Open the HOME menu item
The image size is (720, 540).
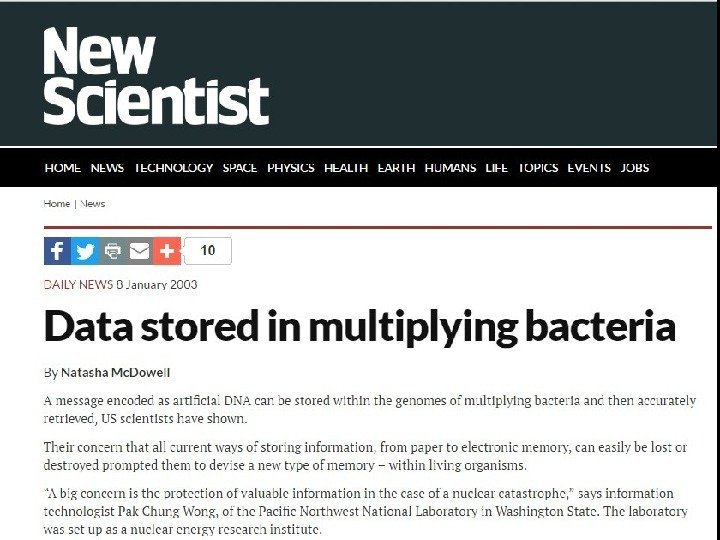pos(62,168)
